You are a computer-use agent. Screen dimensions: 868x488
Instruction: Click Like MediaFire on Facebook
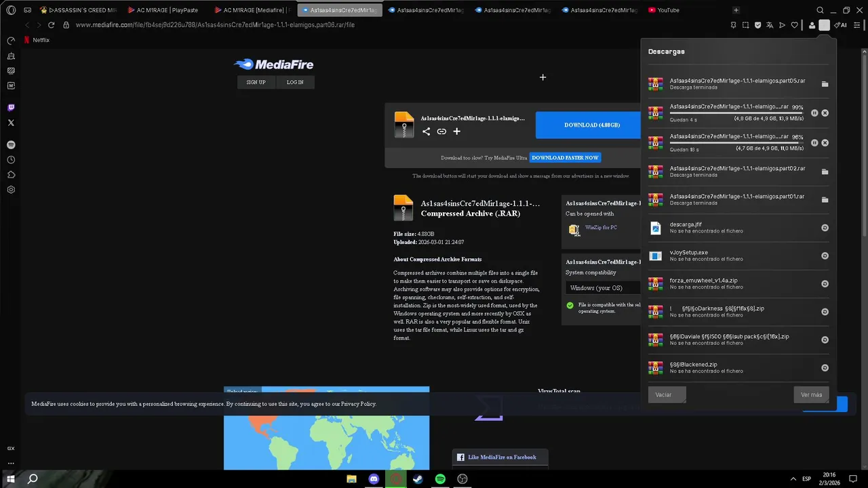click(502, 457)
